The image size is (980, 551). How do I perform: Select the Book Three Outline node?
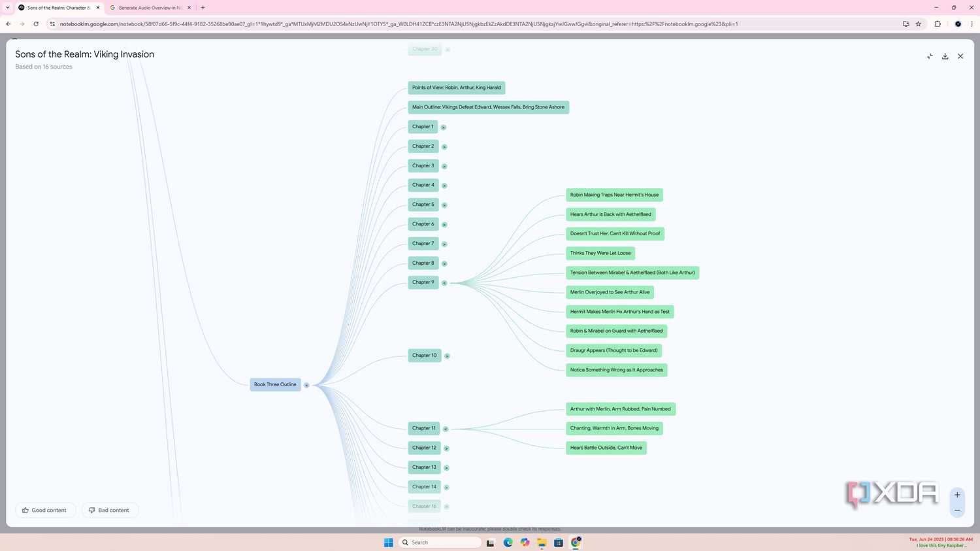275,384
